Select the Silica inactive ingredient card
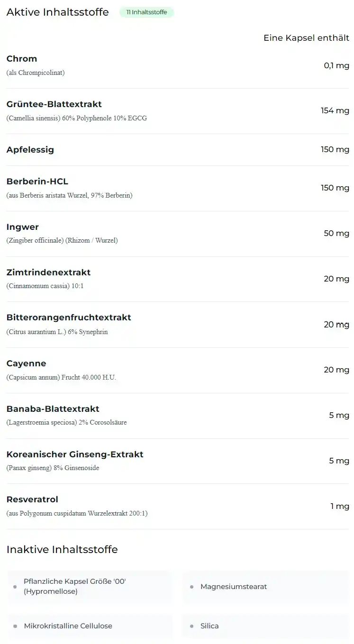The height and width of the screenshot is (644, 354). pos(265,626)
